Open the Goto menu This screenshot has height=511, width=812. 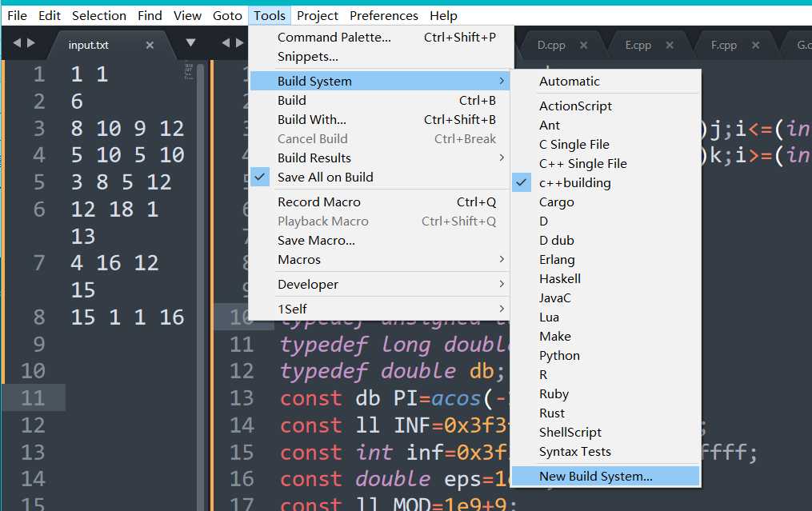tap(227, 16)
